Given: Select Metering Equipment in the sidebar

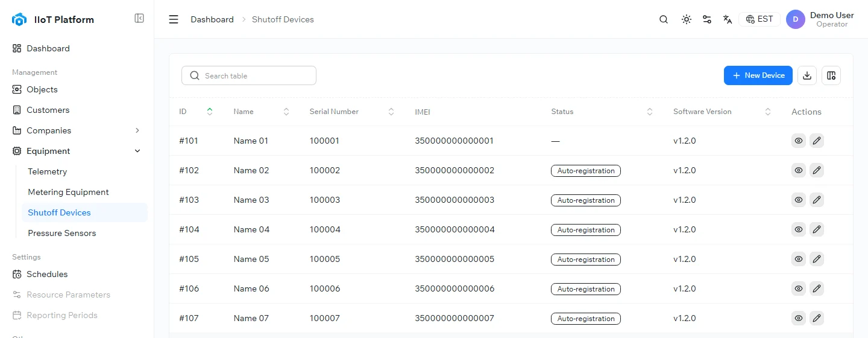Looking at the screenshot, I should (84, 192).
